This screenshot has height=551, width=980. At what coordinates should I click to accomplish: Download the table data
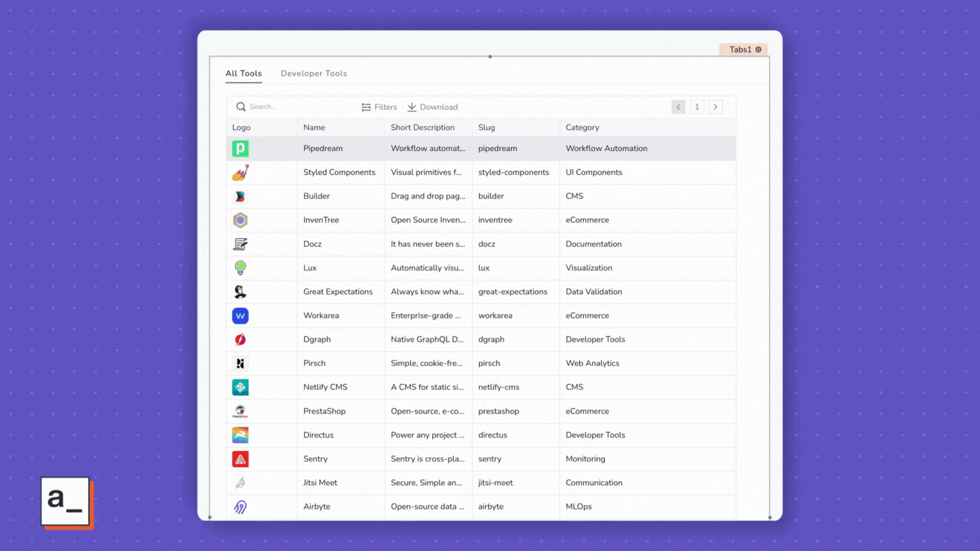[432, 107]
